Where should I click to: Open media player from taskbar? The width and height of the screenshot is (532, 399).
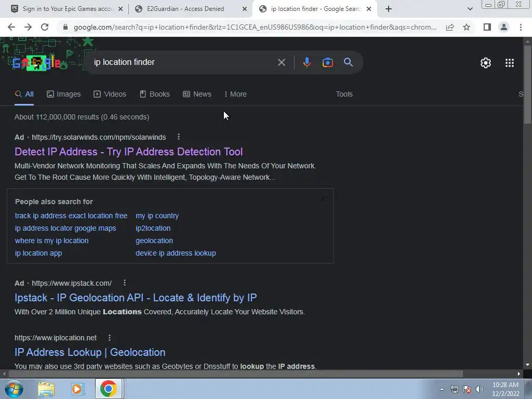77,389
